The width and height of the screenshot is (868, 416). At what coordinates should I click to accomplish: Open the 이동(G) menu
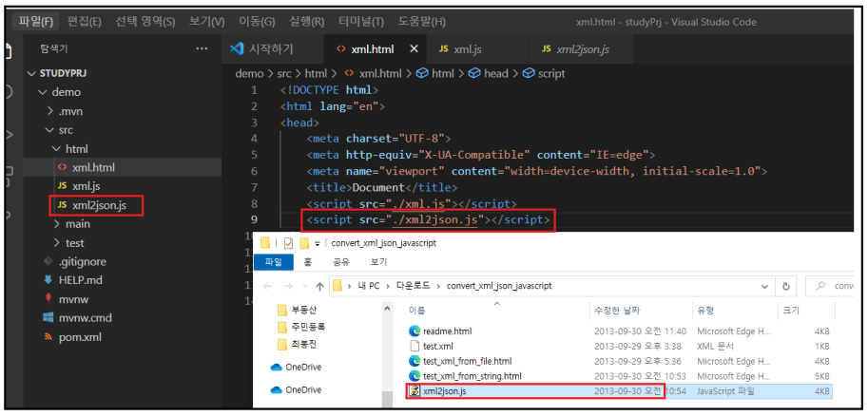(257, 22)
